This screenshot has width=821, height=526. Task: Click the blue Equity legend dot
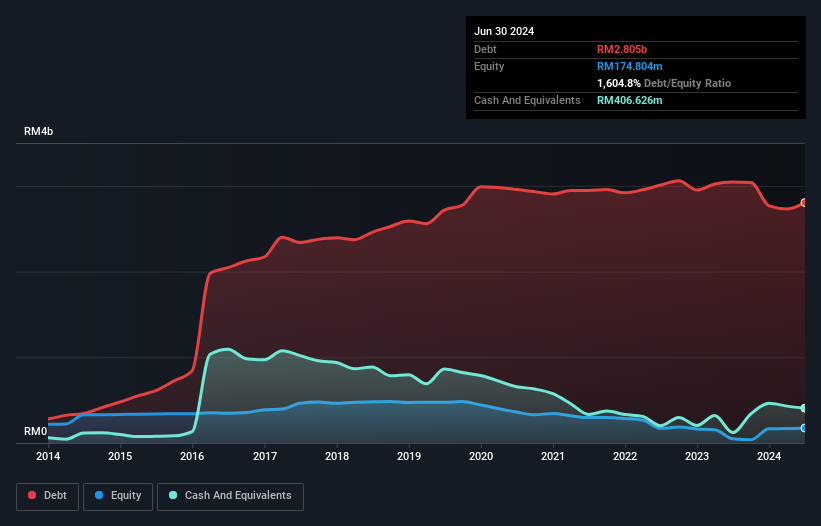tap(99, 495)
